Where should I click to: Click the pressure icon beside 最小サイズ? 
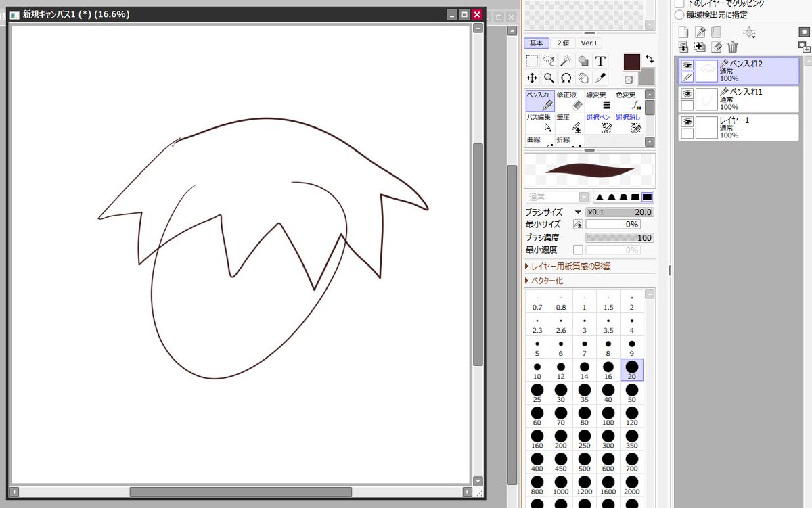coord(578,224)
